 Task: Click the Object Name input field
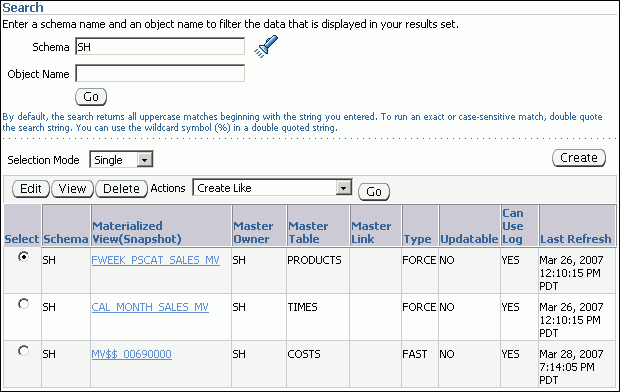point(160,74)
